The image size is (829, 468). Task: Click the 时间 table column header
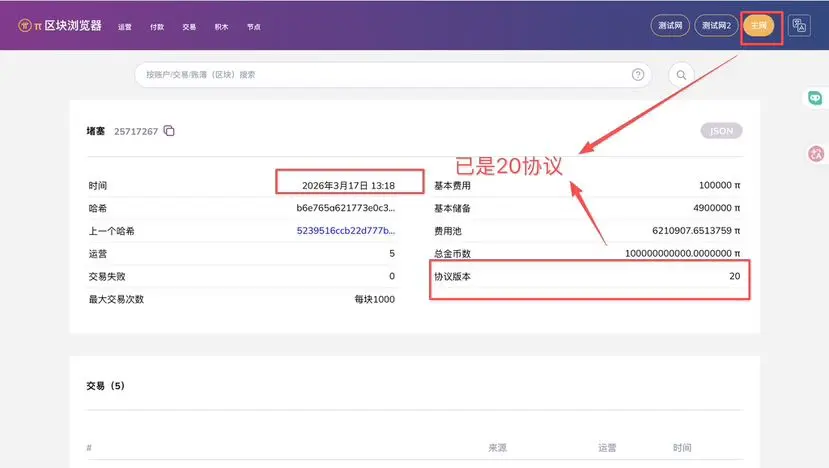point(682,448)
